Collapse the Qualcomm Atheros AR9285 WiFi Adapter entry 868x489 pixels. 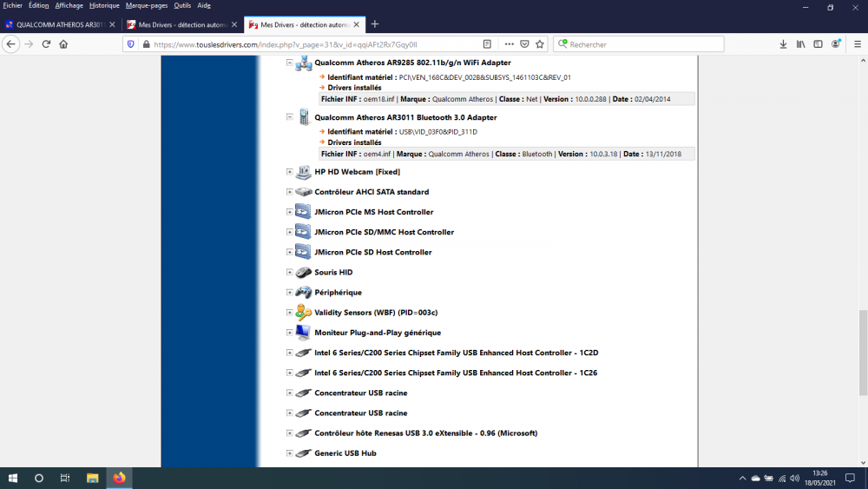pyautogui.click(x=290, y=63)
